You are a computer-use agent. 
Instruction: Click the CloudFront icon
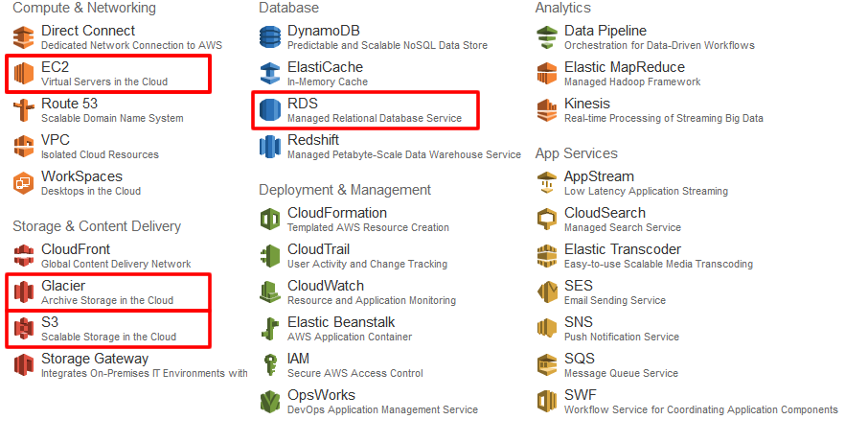click(x=24, y=256)
